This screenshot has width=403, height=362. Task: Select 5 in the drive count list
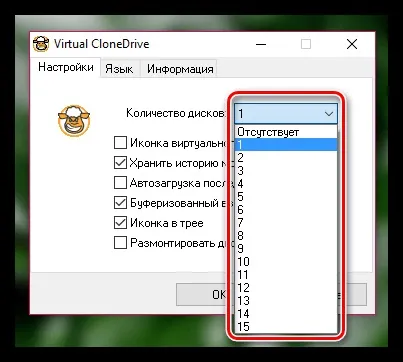tap(286, 196)
